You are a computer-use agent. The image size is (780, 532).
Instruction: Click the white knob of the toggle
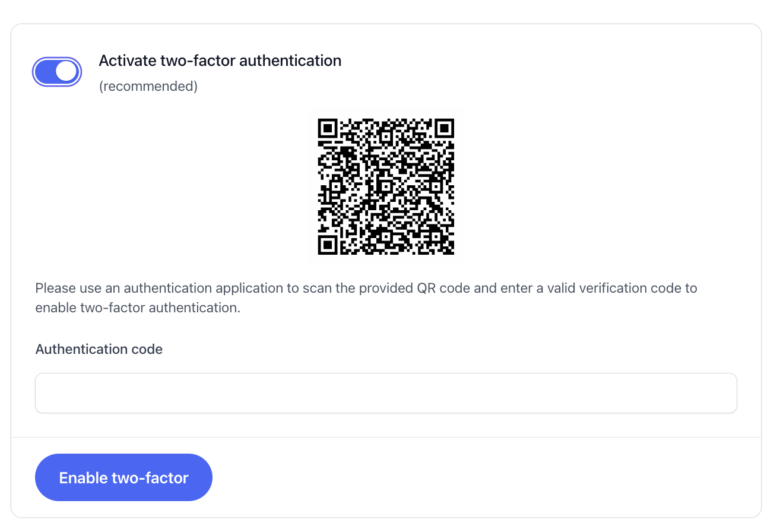pyautogui.click(x=66, y=72)
